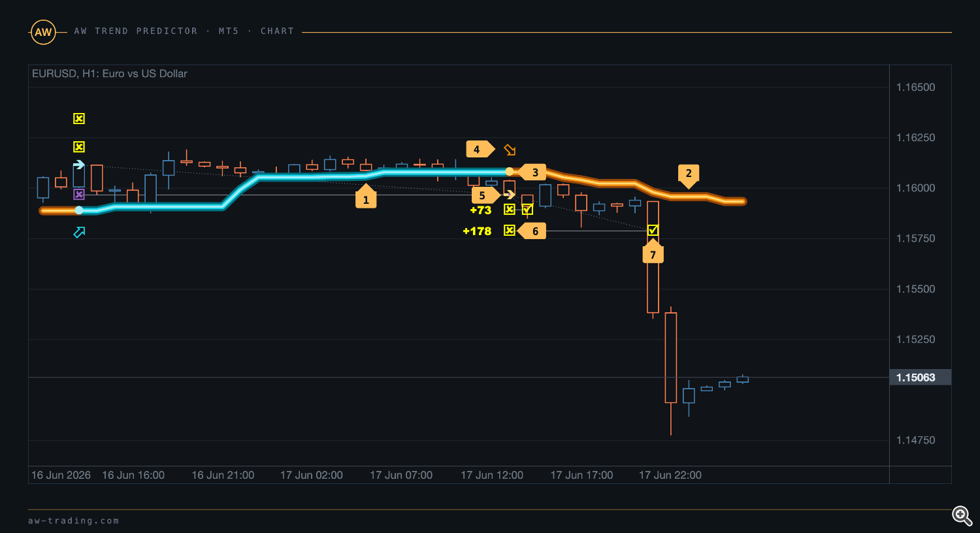Click the glowing cyan trend line

coord(294,176)
